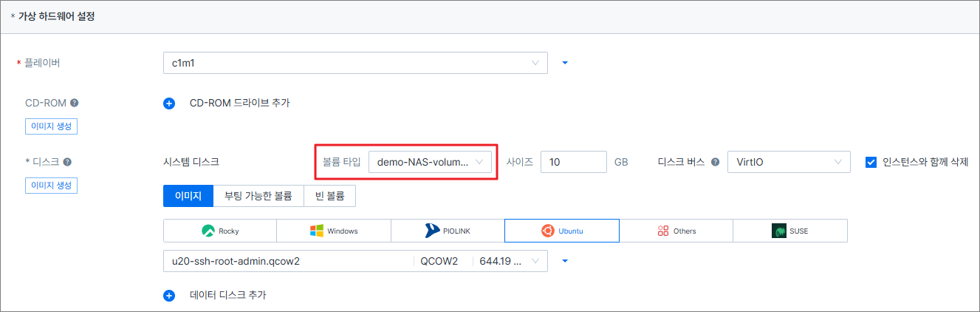Click the plus icon to add data disk
The height and width of the screenshot is (312, 980).
tap(169, 296)
